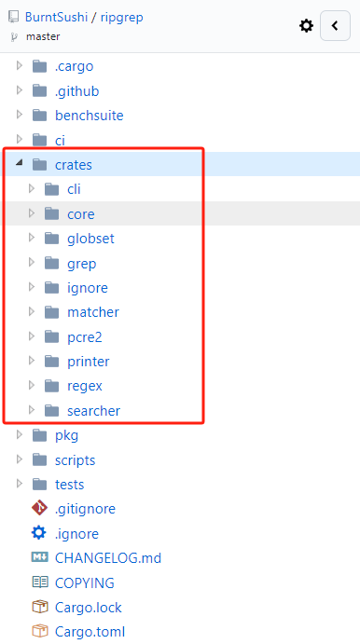
Task: Click the git branch icon beside master
Action: pos(14,36)
